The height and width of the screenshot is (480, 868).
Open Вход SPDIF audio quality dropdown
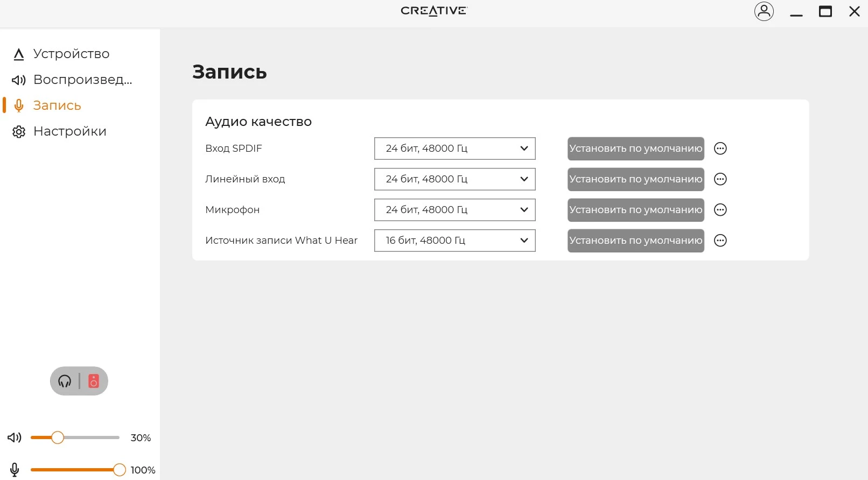(455, 149)
